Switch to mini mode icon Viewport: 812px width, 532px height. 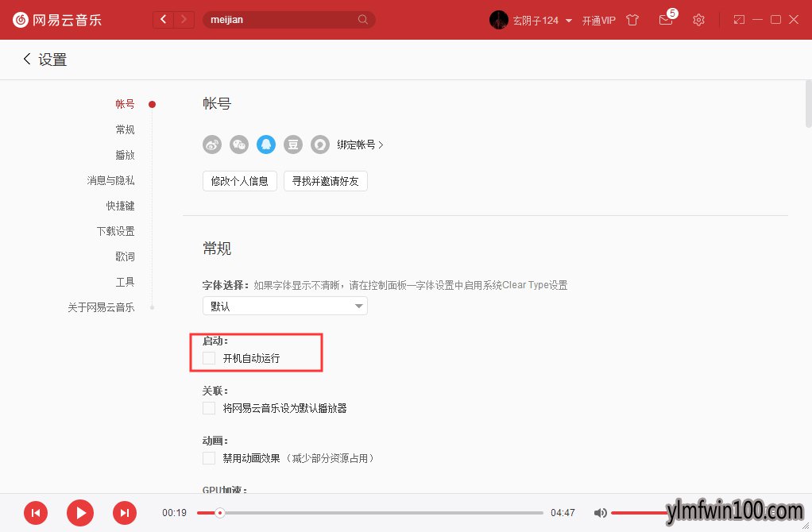click(x=739, y=20)
